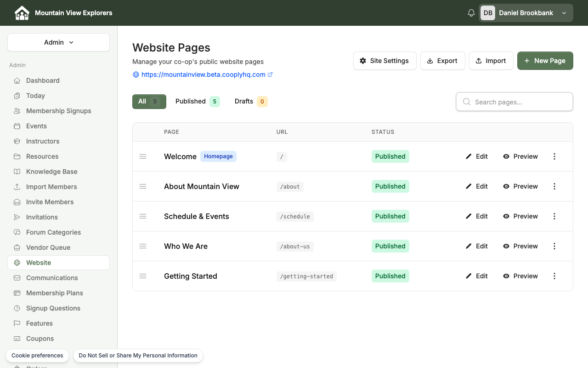
Task: Click the drag handle for Schedule & Events
Action: click(x=143, y=216)
